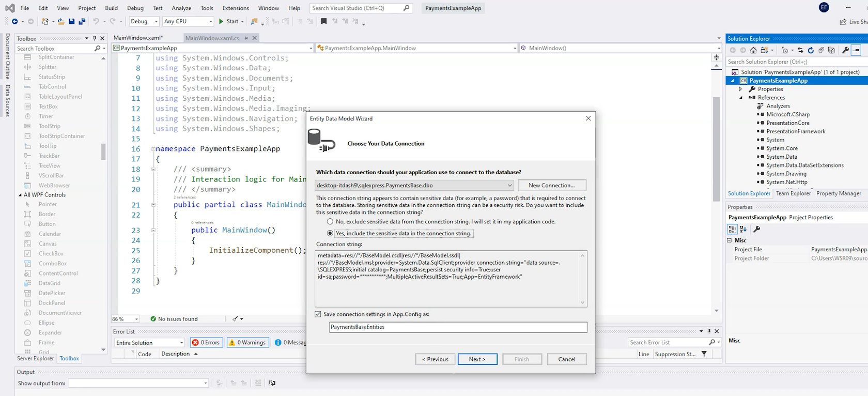The height and width of the screenshot is (396, 868).
Task: Click the 0 Warnings filter toggle
Action: pyautogui.click(x=247, y=342)
